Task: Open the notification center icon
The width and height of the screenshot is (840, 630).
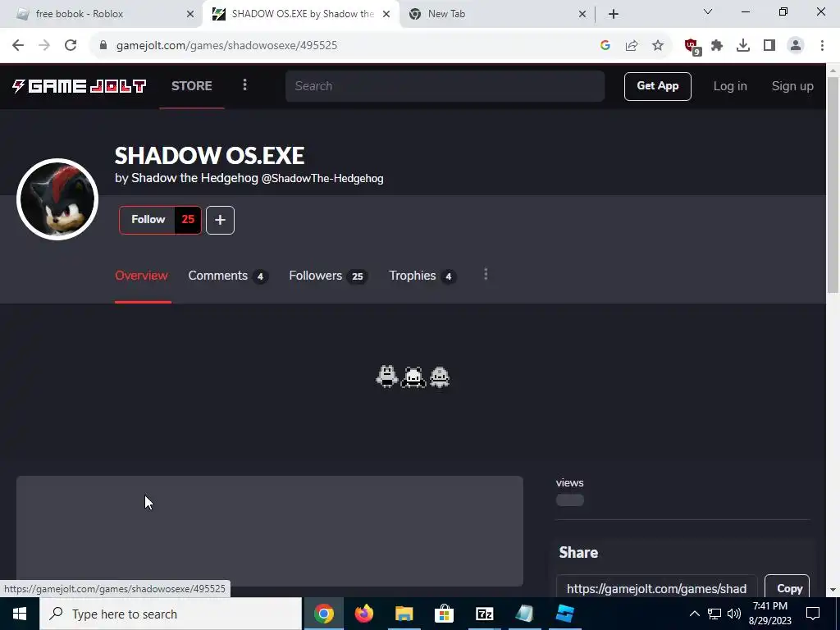Action: tap(813, 614)
